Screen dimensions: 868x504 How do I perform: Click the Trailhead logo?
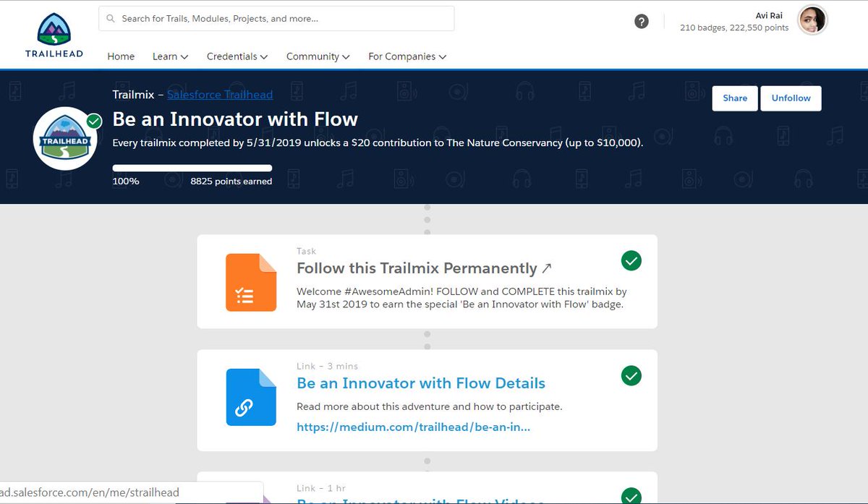point(54,35)
